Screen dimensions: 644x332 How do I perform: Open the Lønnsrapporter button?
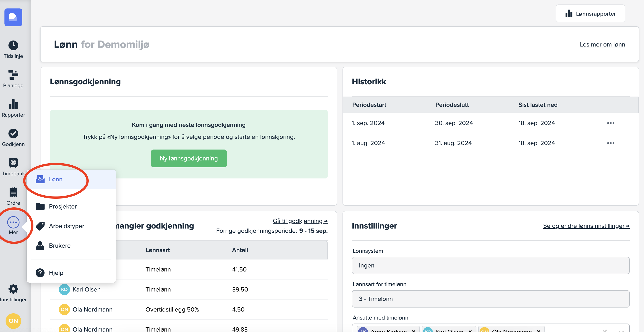pos(590,14)
